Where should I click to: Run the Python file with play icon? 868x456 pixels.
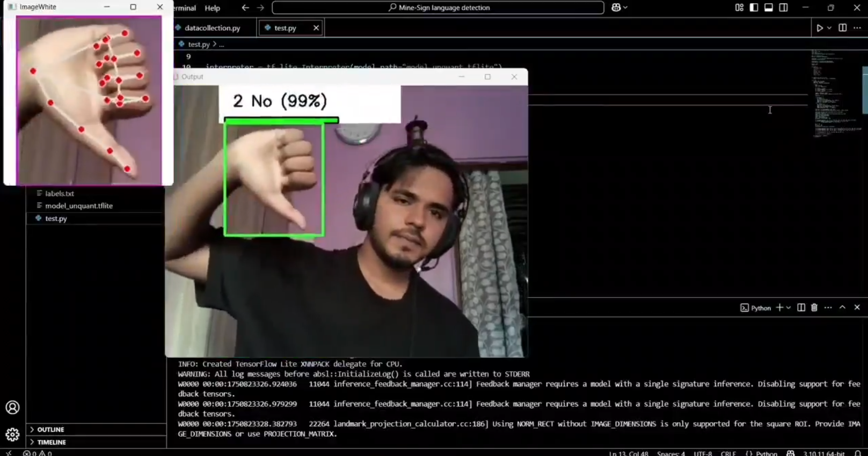[x=820, y=28]
